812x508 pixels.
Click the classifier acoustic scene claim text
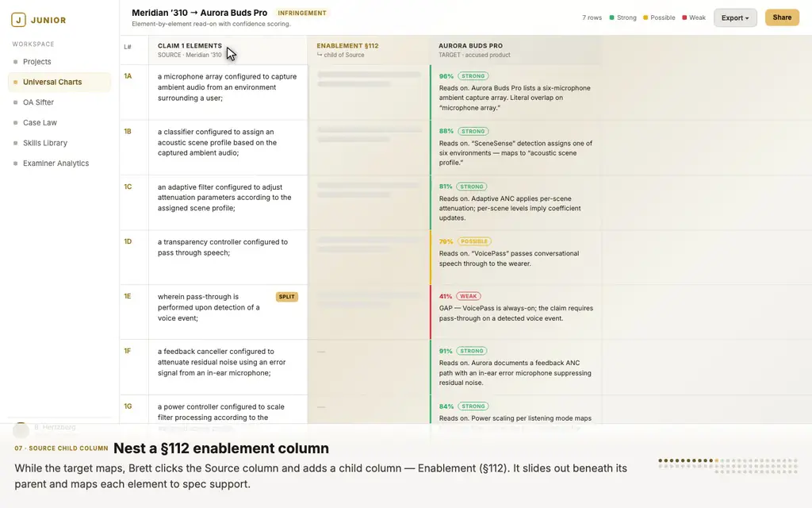pos(217,143)
